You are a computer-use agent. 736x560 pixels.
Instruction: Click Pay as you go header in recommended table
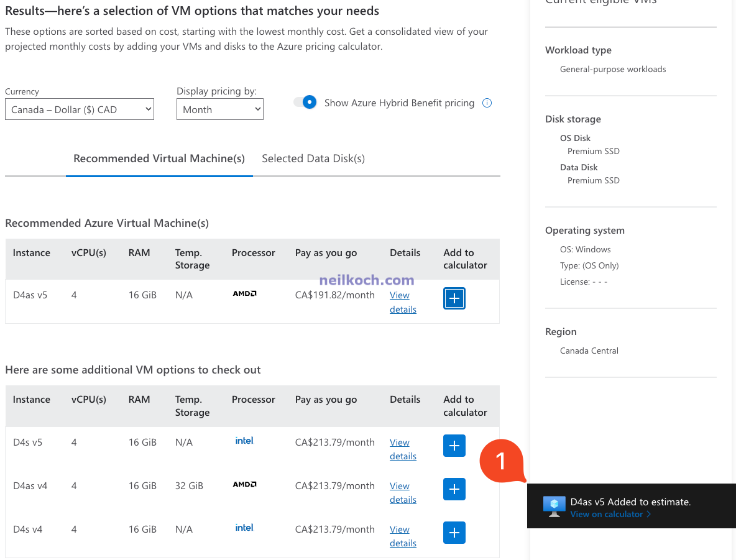(x=326, y=253)
